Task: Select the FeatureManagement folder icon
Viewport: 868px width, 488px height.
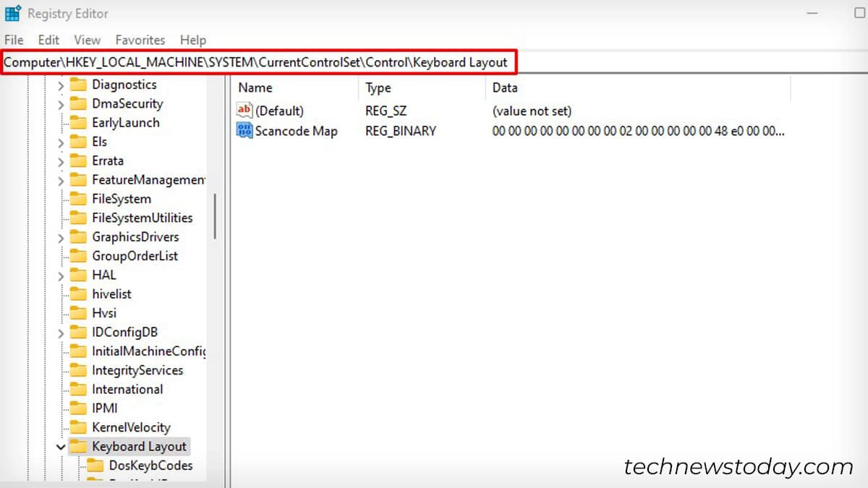Action: 78,180
